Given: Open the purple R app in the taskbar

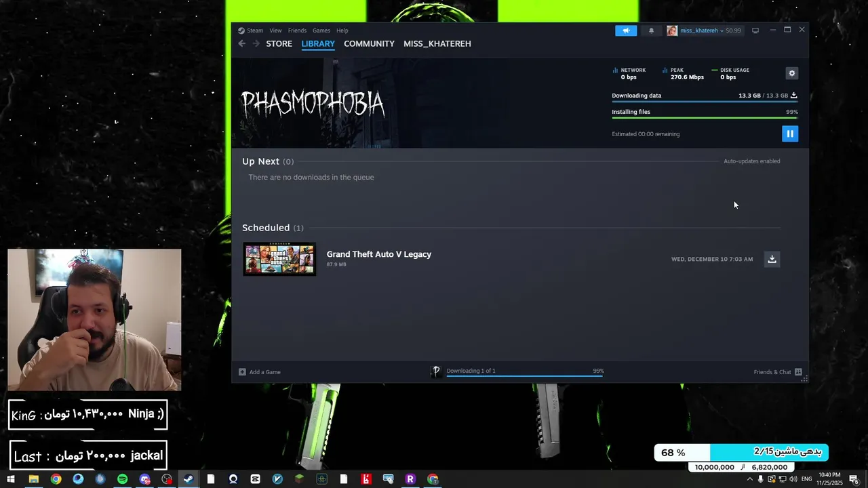Looking at the screenshot, I should point(410,479).
